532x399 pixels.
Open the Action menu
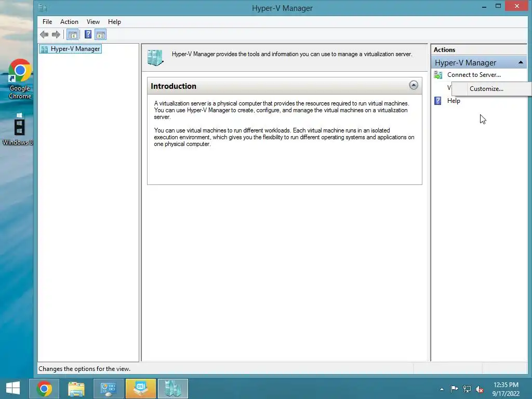[x=69, y=22]
